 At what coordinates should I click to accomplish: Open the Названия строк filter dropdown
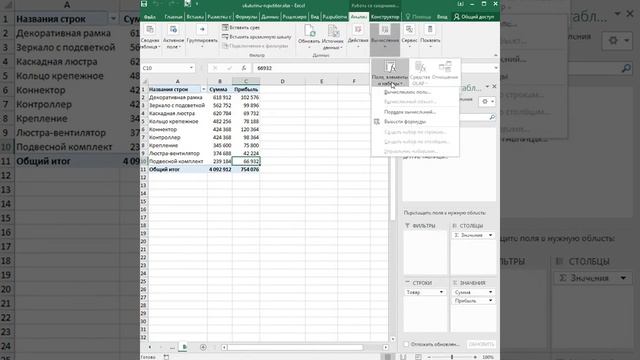click(203, 89)
